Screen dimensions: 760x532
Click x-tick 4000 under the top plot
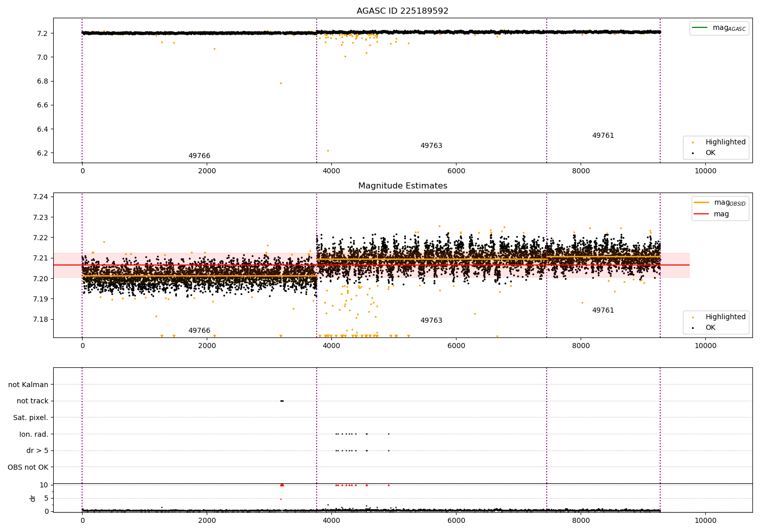[332, 171]
